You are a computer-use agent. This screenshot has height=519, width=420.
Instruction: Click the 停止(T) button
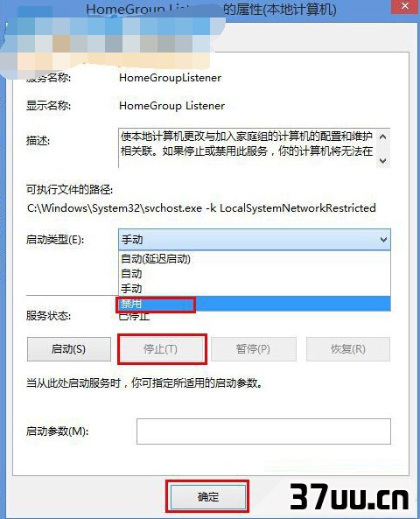click(x=162, y=349)
